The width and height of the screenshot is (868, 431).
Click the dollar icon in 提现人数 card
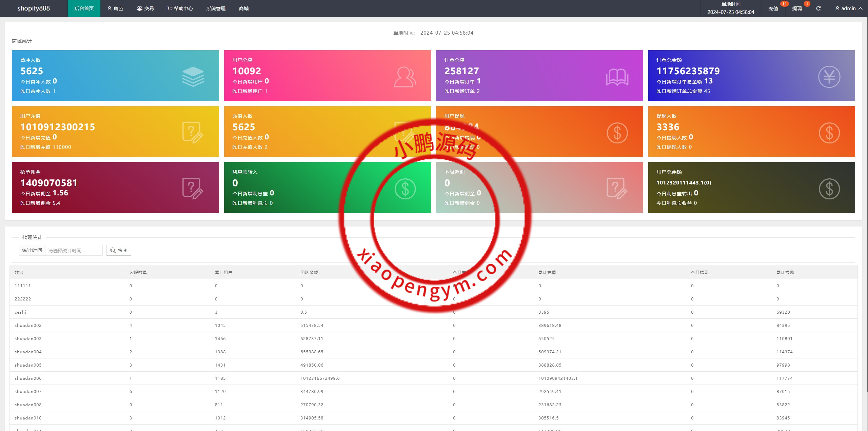(x=829, y=133)
